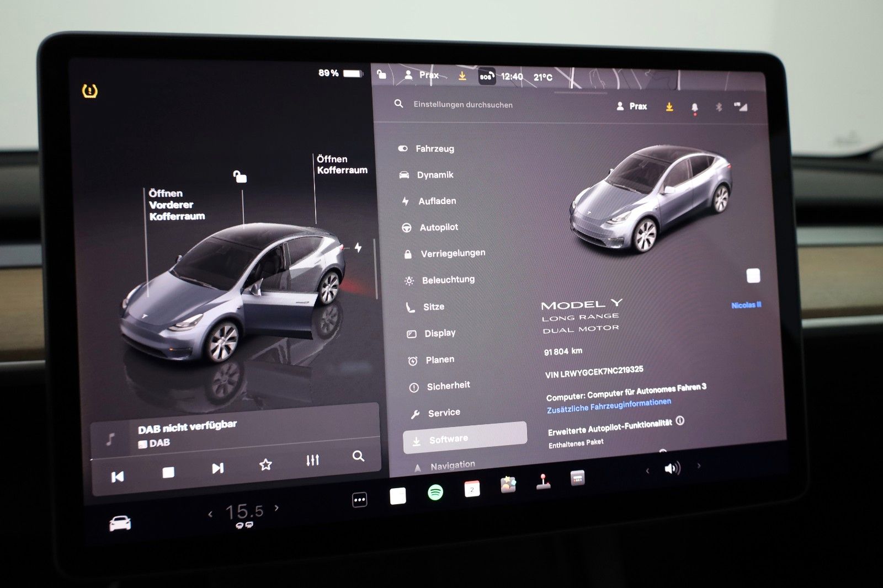
Task: Open the all apps three-dots launcher
Action: [x=359, y=500]
